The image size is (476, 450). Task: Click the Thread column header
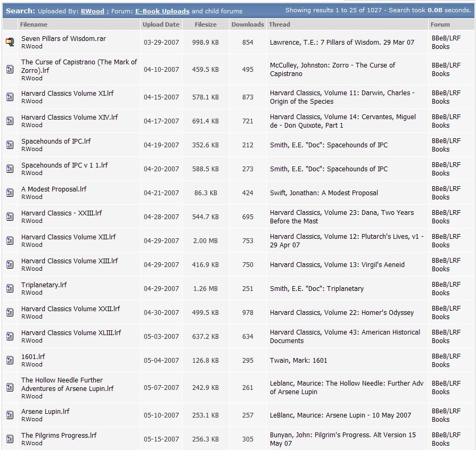pos(280,24)
